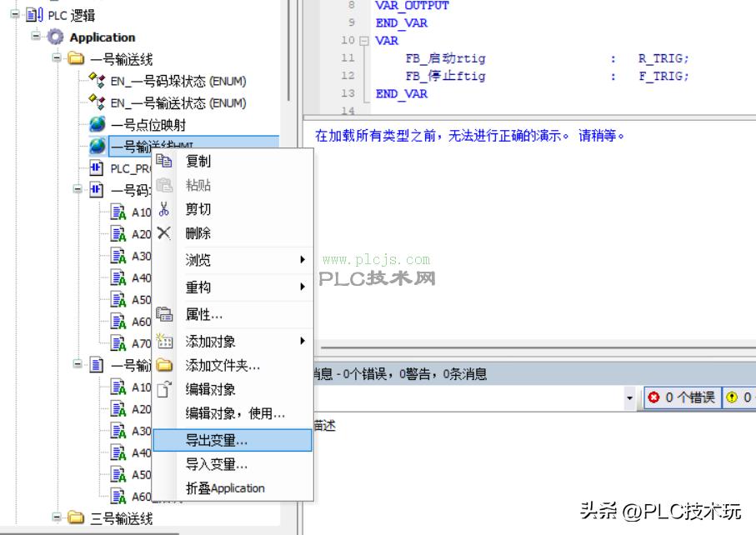Collapse the PLC 逻辑 tree node
The height and width of the screenshot is (535, 756).
[x=15, y=14]
